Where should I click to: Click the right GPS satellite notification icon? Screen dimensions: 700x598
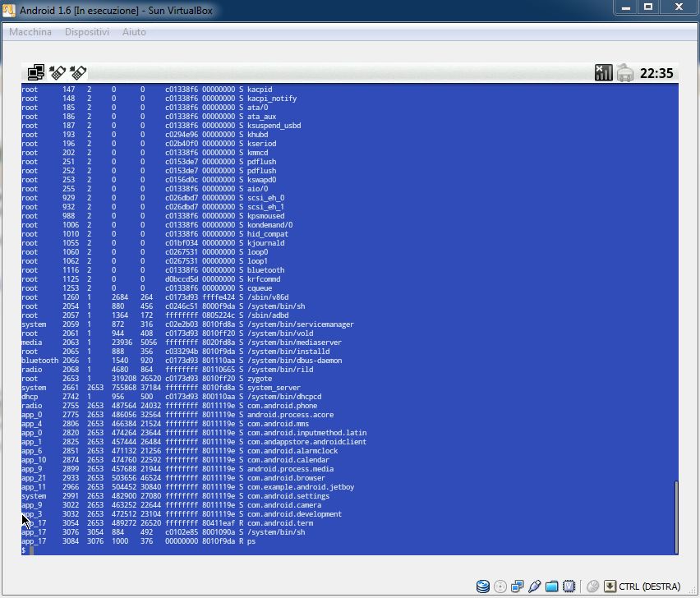click(x=78, y=72)
